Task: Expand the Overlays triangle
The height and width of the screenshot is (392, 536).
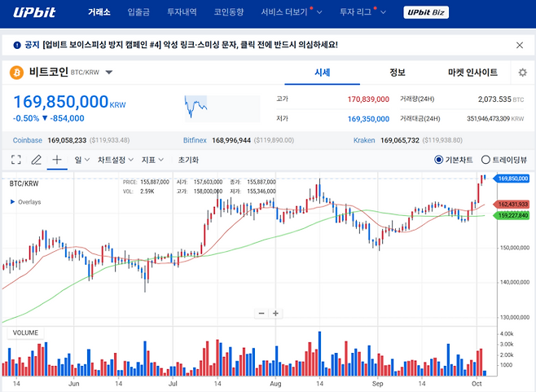Action: coord(13,202)
